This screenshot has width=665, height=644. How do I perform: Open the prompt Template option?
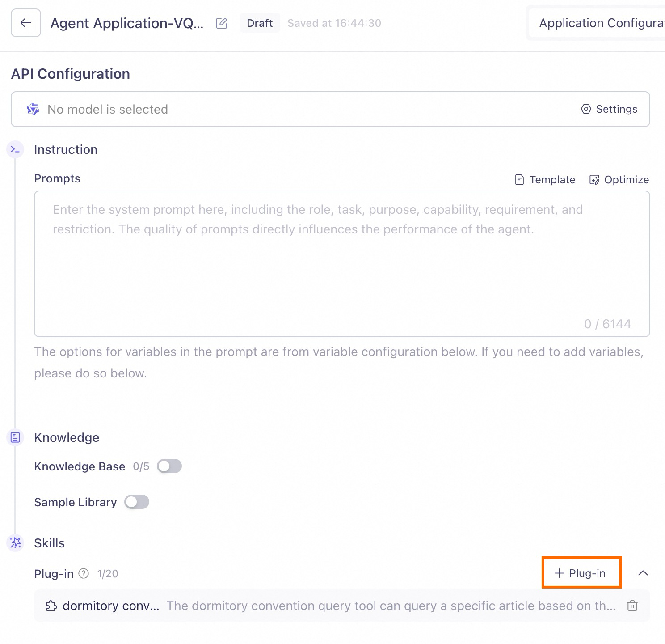pos(545,180)
